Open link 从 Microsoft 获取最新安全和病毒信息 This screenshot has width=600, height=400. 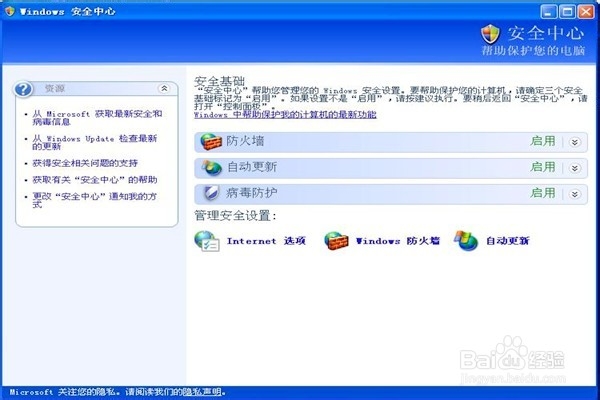click(x=97, y=118)
